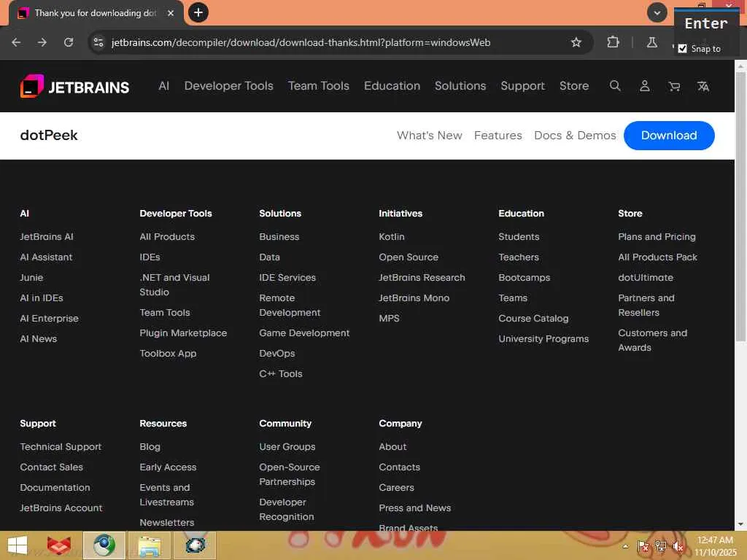
Task: Open the What's New link
Action: tap(430, 135)
